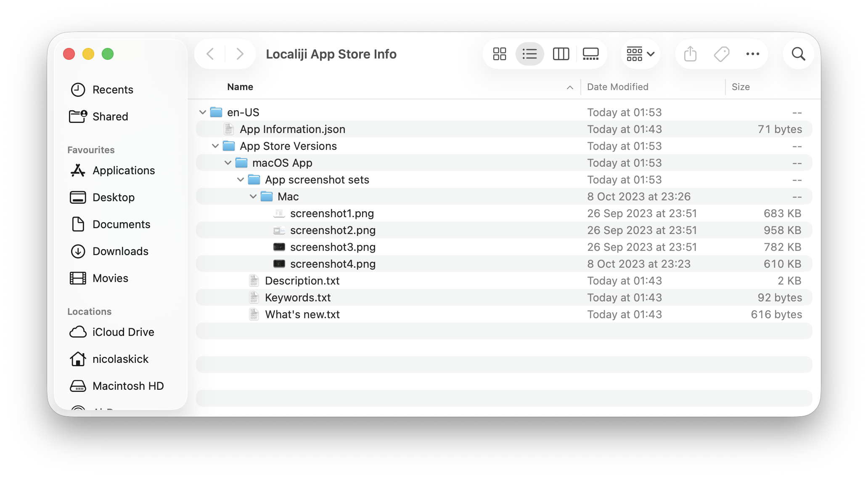
Task: Open the More actions ellipsis menu
Action: pos(752,54)
